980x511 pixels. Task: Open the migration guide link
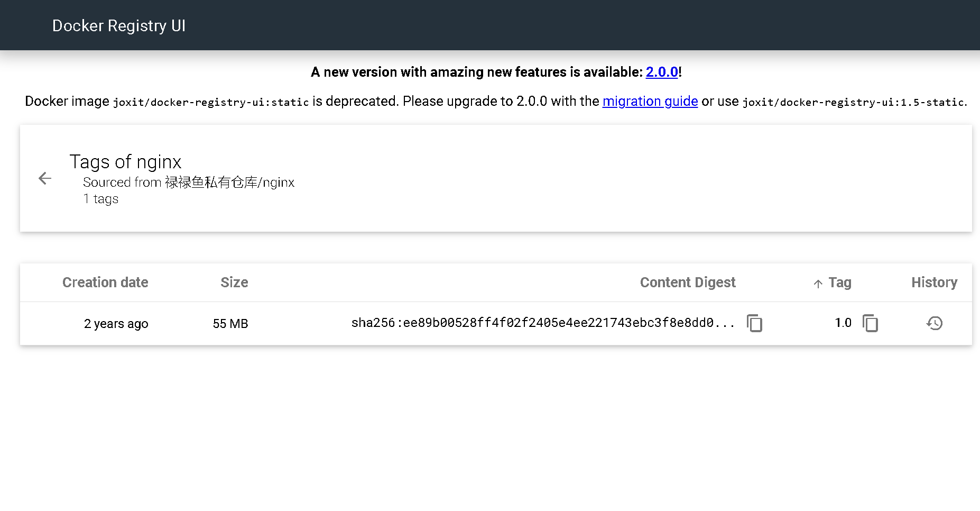tap(650, 101)
